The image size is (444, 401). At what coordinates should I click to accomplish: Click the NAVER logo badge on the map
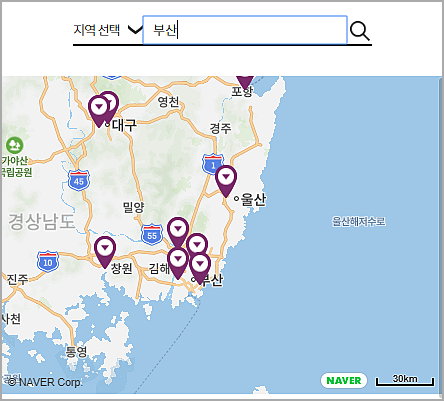point(344,380)
